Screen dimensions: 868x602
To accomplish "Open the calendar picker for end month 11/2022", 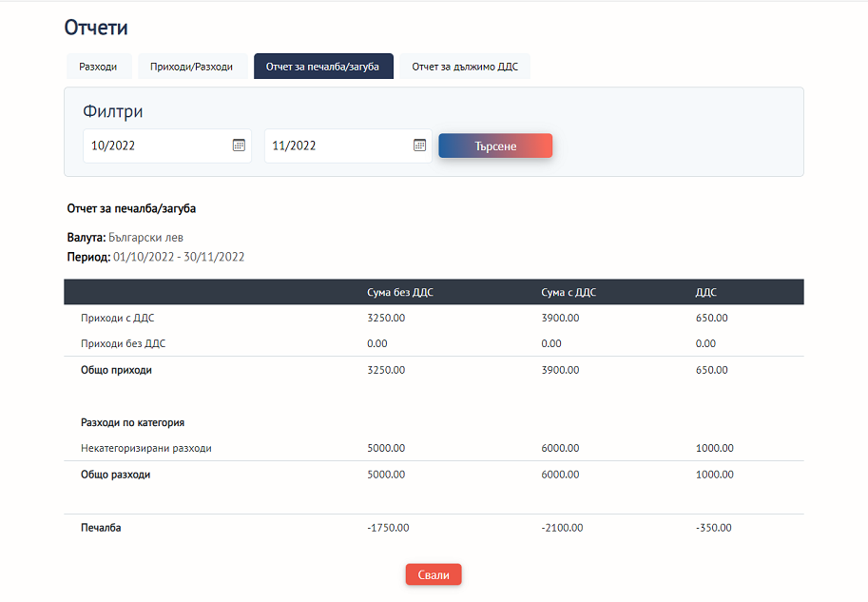I will [x=419, y=146].
